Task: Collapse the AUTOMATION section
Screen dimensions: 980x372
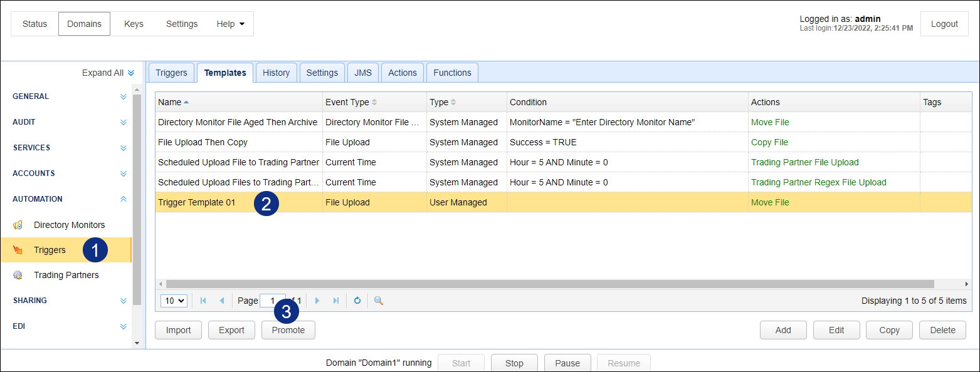Action: 124,199
